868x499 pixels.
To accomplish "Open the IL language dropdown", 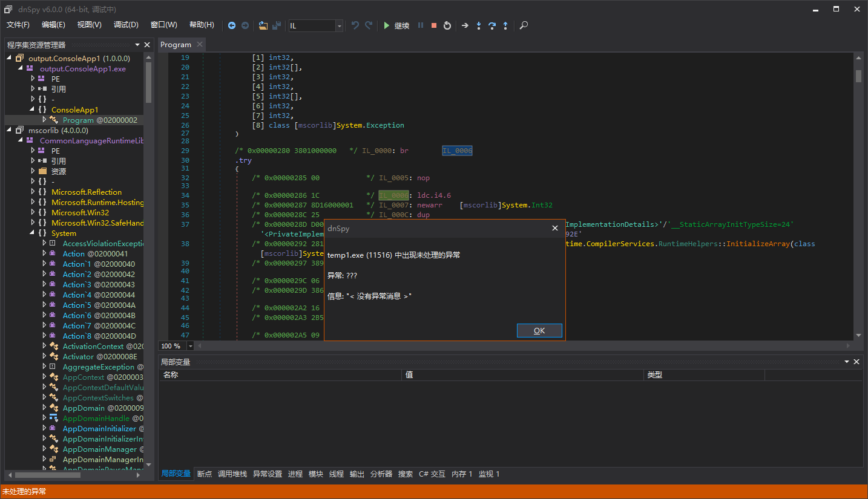I will [339, 25].
